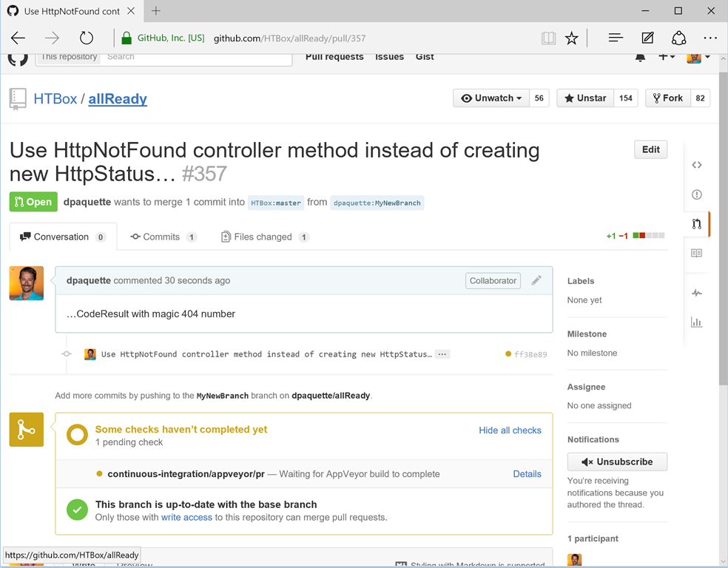
Task: Open Issues in top navigation
Action: coord(390,57)
